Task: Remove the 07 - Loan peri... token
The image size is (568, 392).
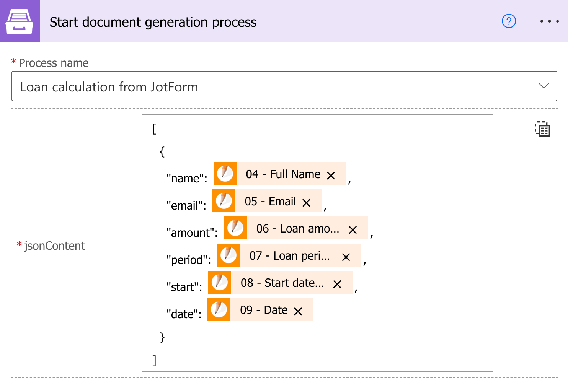Action: pos(346,257)
